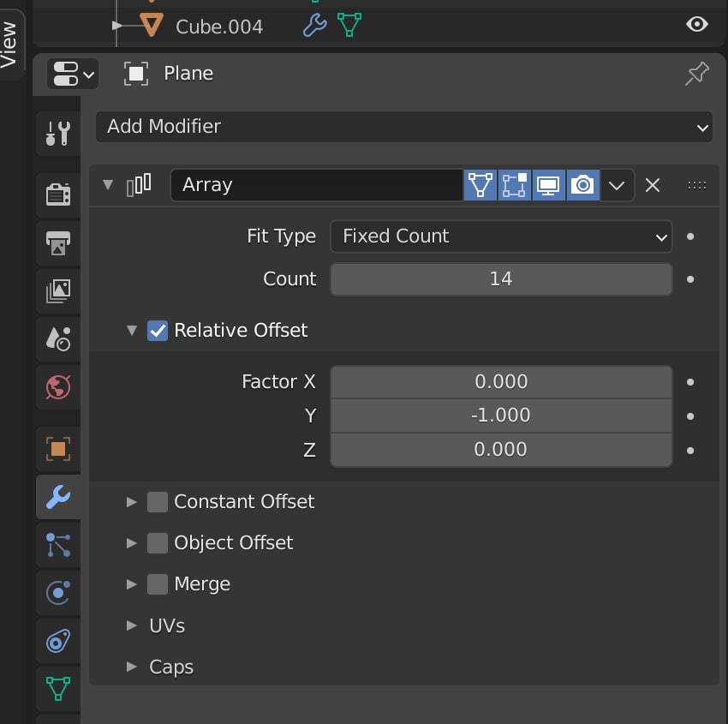Open the Fit Type dropdown
This screenshot has width=728, height=724.
point(501,236)
